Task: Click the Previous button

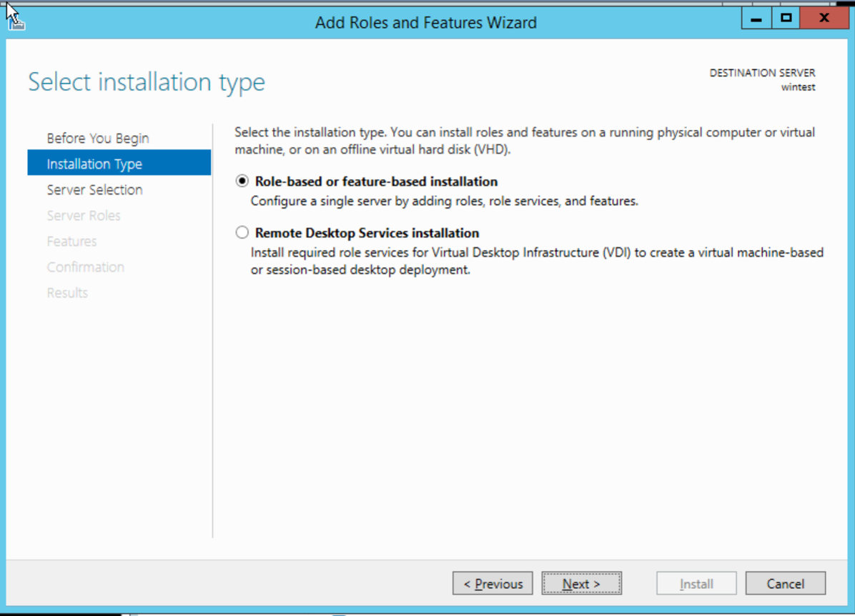Action: click(x=493, y=583)
